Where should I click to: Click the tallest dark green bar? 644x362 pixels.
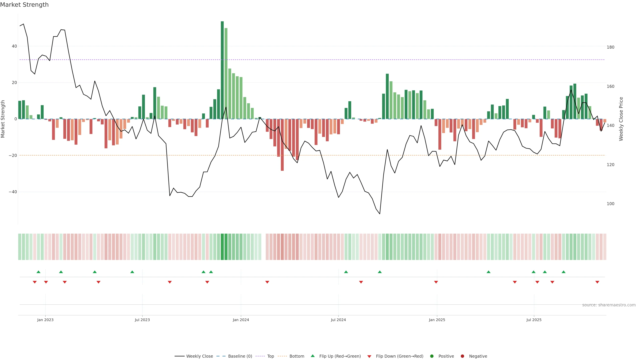coord(222,70)
